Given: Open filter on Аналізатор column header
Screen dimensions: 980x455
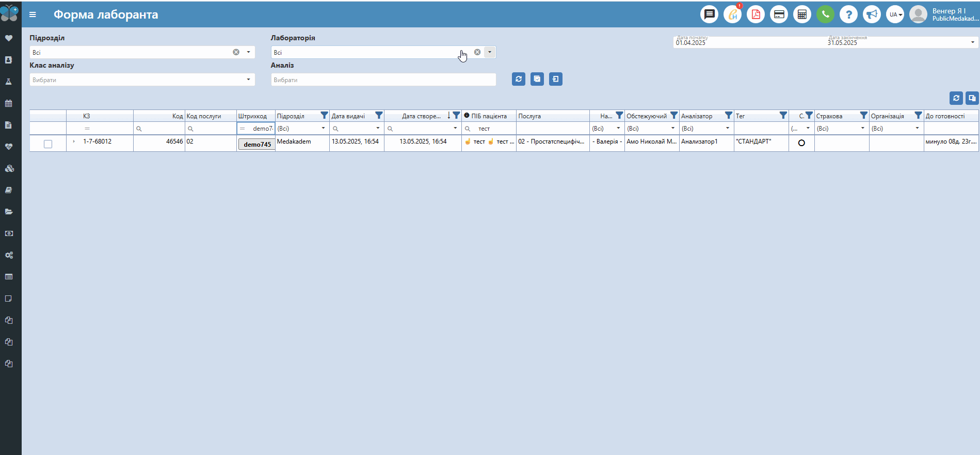Looking at the screenshot, I should [x=729, y=116].
